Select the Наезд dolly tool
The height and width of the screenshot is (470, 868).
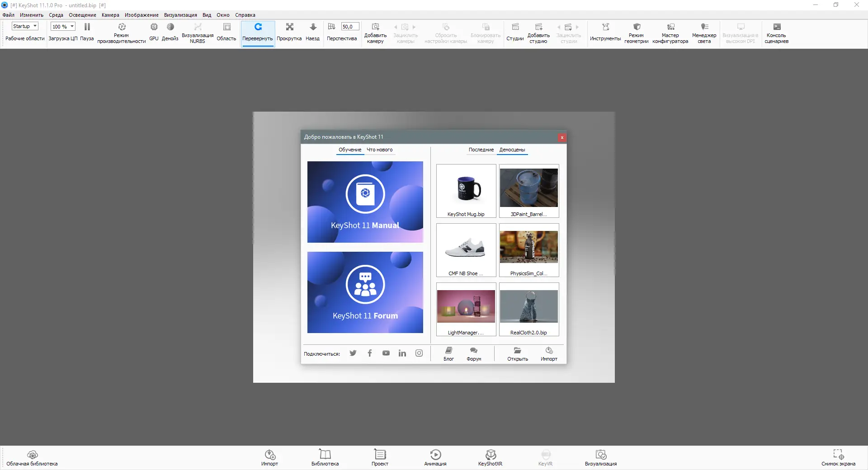click(x=312, y=33)
